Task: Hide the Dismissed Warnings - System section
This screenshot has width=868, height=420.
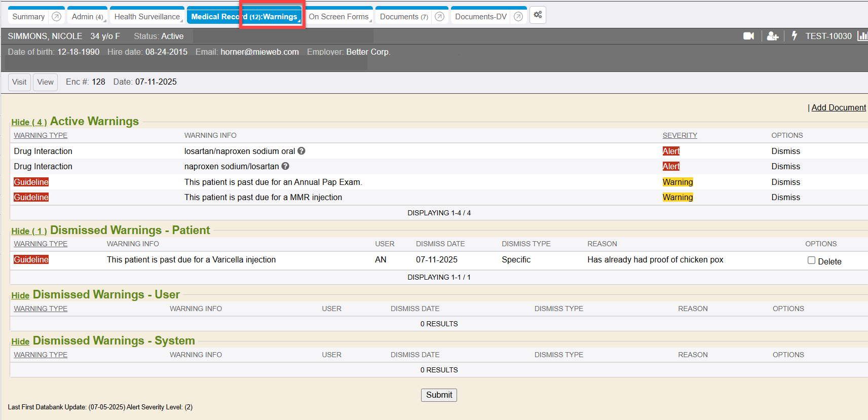Action: click(20, 341)
